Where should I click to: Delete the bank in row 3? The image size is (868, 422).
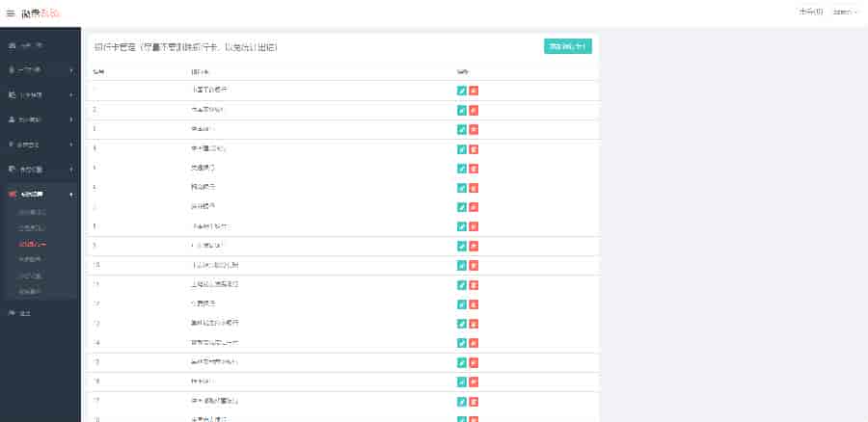coord(474,129)
